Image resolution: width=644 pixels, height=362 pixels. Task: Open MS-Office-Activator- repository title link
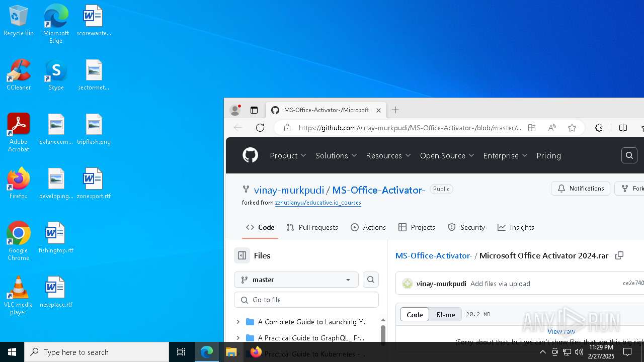379,190
